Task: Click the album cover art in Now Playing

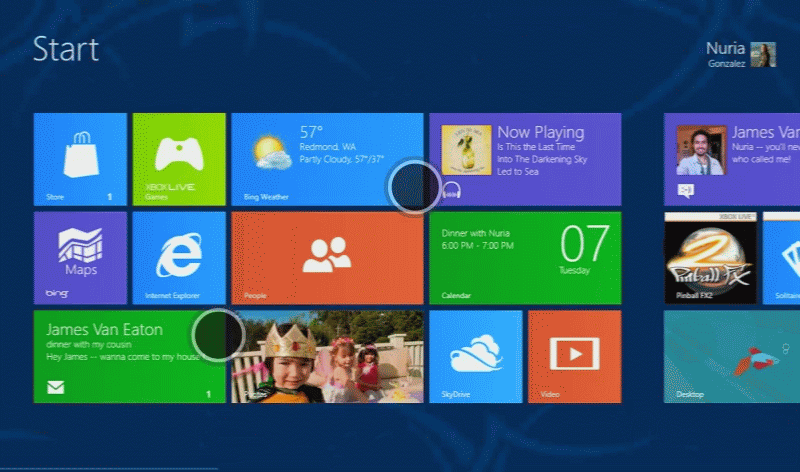Action: [466, 150]
